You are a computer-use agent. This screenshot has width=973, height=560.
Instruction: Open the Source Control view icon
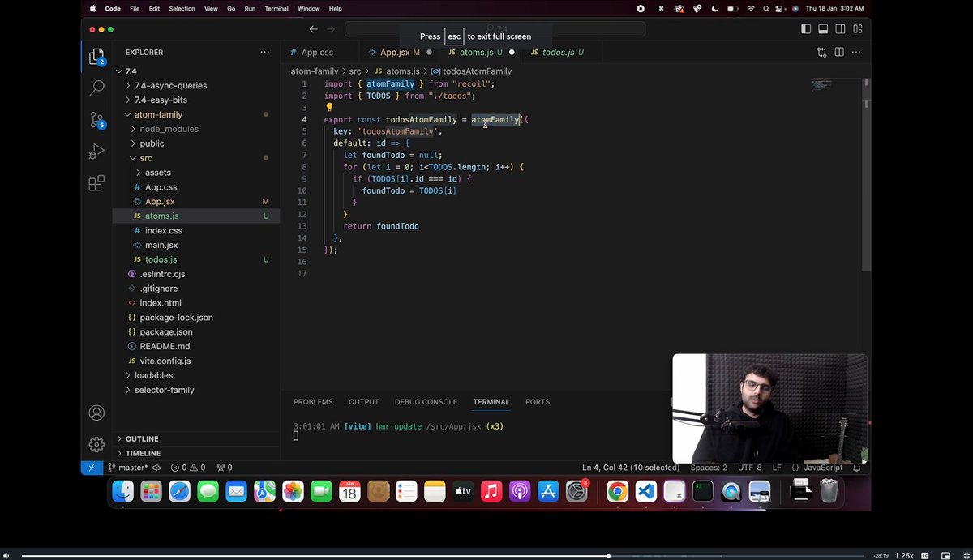click(96, 120)
